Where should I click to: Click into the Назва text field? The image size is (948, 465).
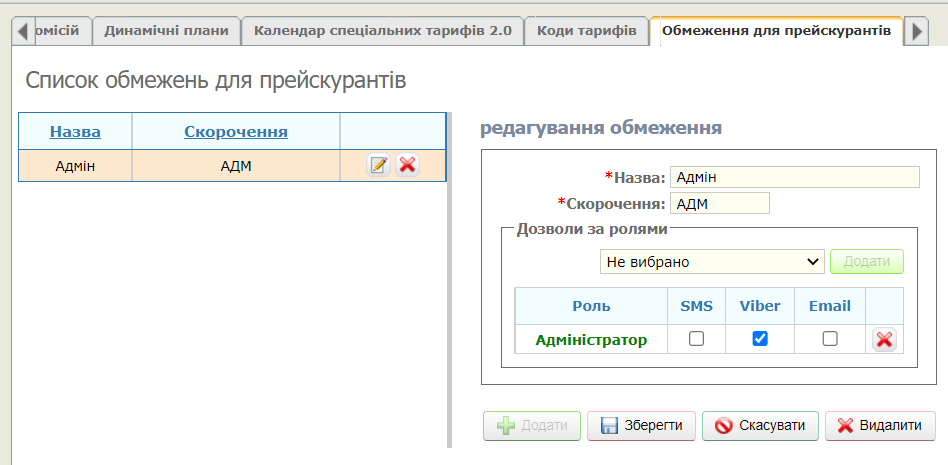pos(794,177)
